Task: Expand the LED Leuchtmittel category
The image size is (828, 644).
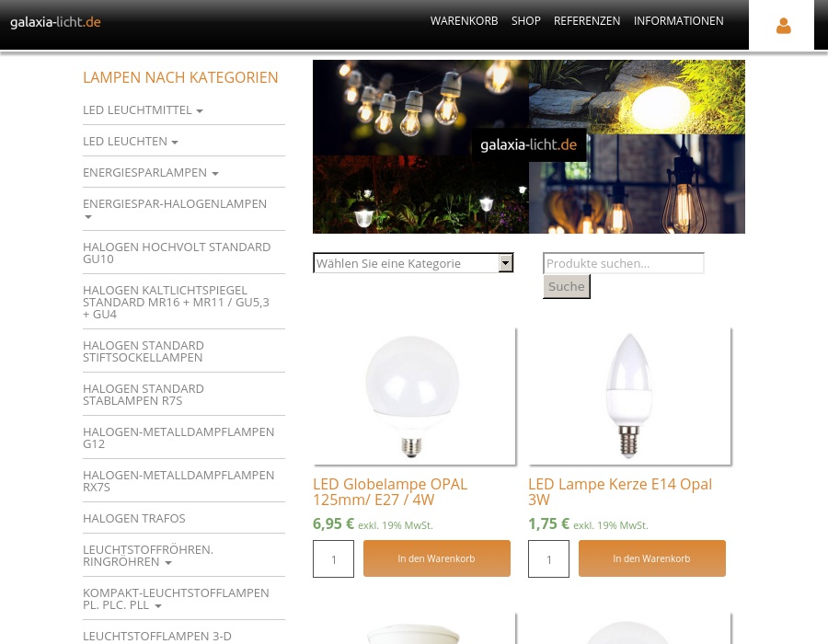Action: click(142, 110)
